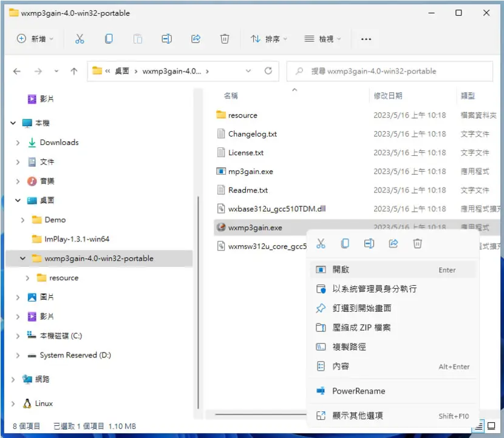This screenshot has height=438, width=504.
Task: Expand the Linux tree node
Action: pyautogui.click(x=13, y=403)
